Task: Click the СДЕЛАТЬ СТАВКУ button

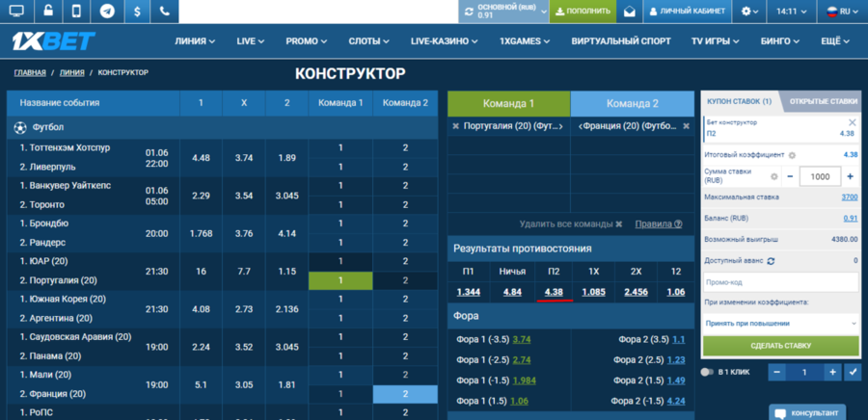Action: [780, 346]
